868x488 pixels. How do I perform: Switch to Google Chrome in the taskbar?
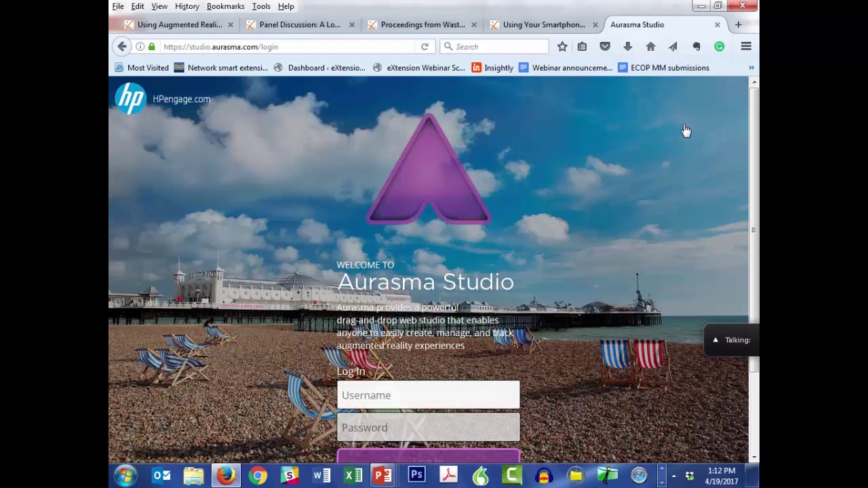coord(258,476)
